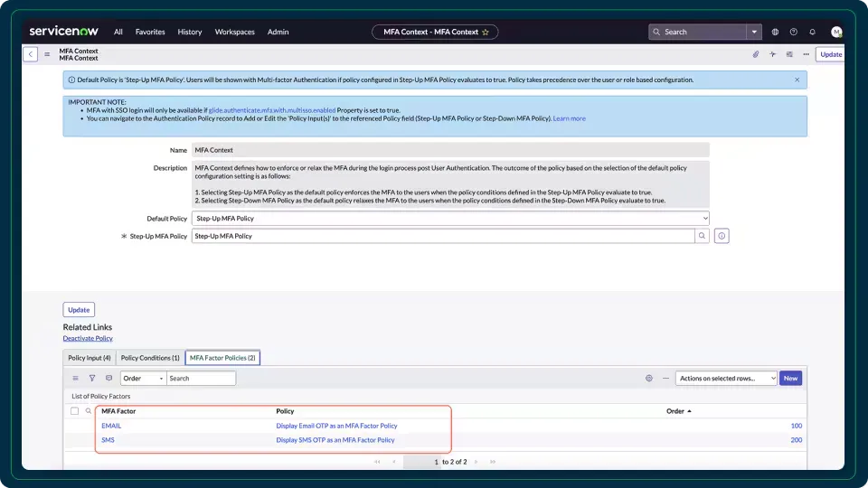Go to next page of list

(x=476, y=462)
